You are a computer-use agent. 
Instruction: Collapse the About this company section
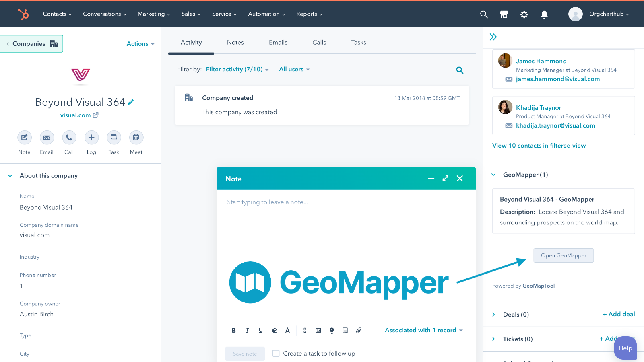point(10,175)
